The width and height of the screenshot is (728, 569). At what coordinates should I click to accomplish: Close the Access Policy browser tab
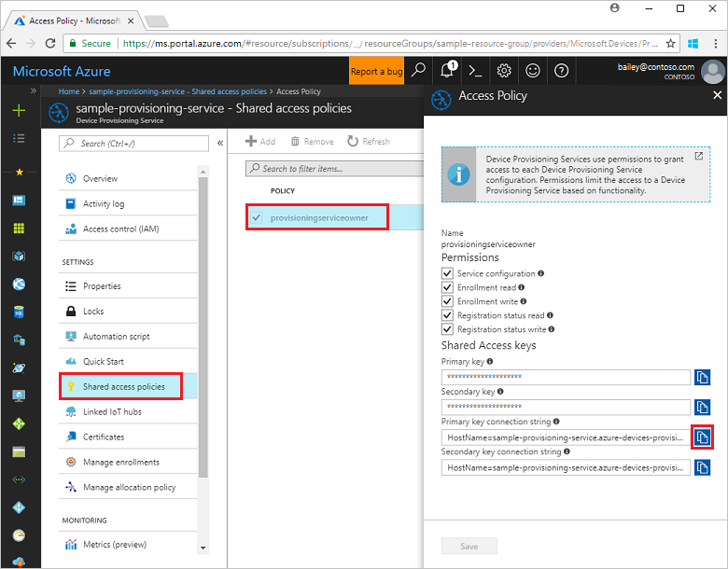coord(131,21)
